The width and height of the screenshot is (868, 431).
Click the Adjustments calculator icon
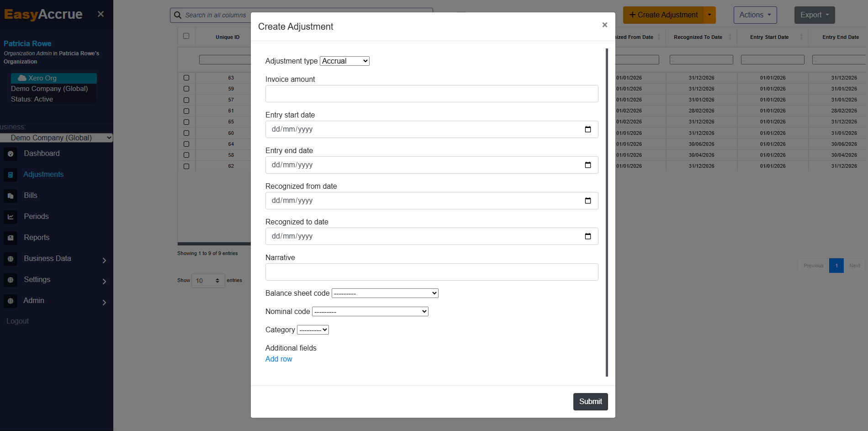(11, 175)
